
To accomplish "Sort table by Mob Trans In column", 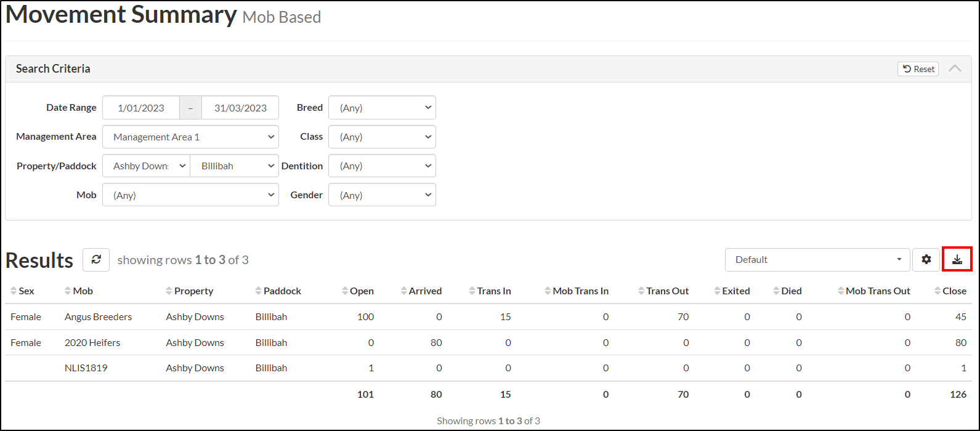I will (x=577, y=291).
